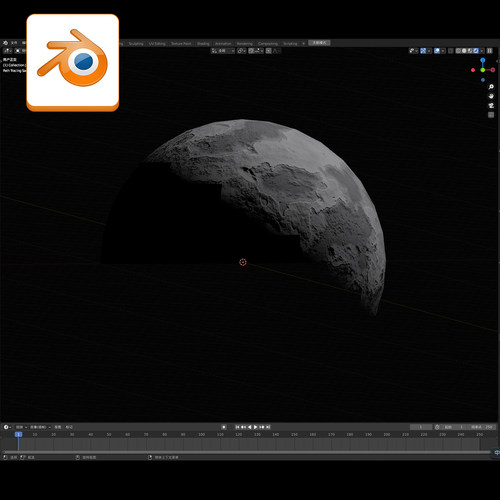Viewport: 500px width, 500px height.
Task: Toggle X-ray mode
Action: coord(451,51)
